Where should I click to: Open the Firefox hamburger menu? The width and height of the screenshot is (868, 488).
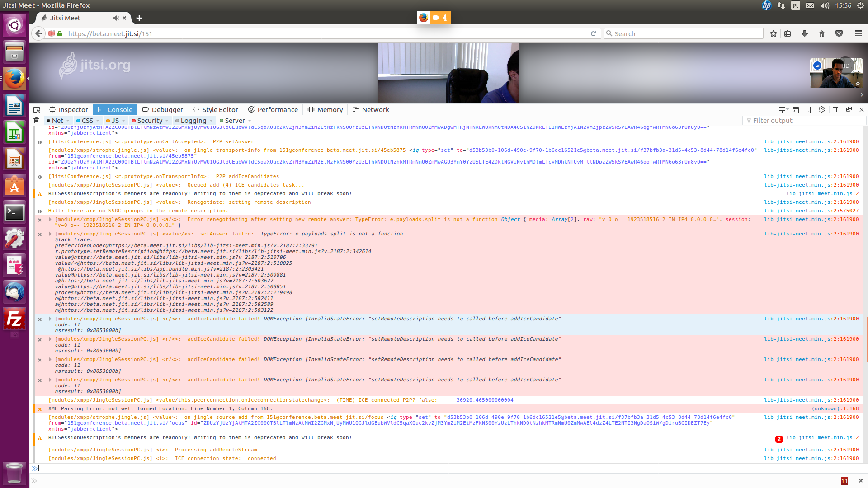(x=859, y=33)
